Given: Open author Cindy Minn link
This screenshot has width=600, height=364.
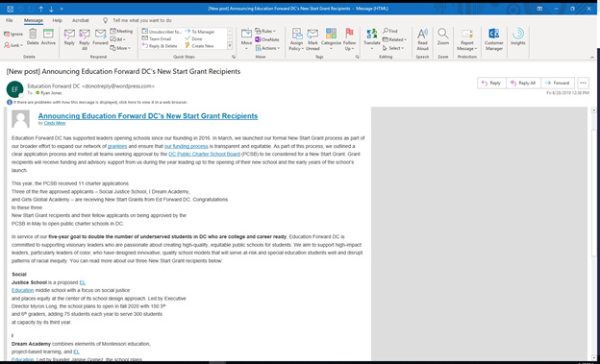Looking at the screenshot, I should coord(55,124).
